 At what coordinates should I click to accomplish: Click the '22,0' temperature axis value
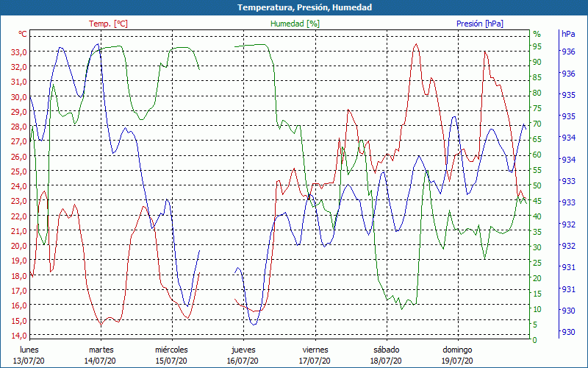[x=18, y=216]
